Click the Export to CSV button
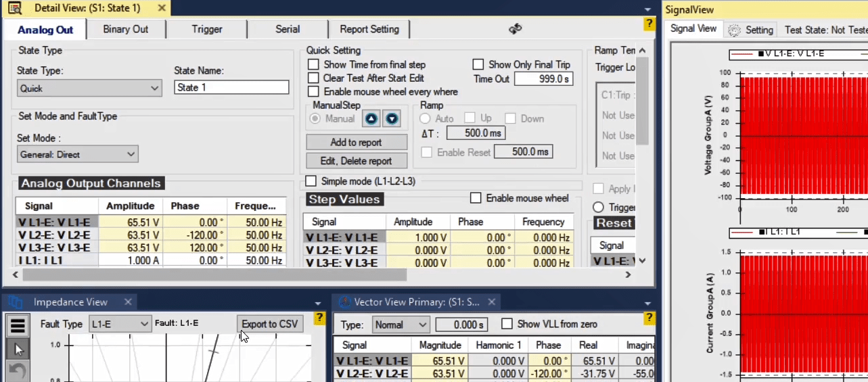This screenshot has height=382, width=868. point(269,324)
